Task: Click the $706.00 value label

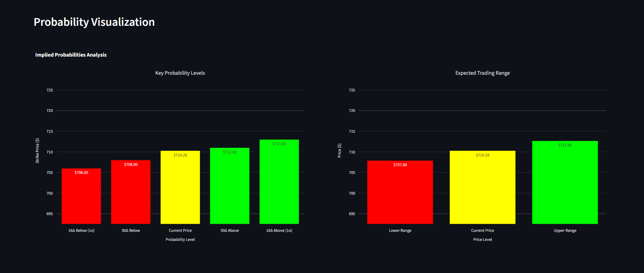Action: pyautogui.click(x=81, y=173)
